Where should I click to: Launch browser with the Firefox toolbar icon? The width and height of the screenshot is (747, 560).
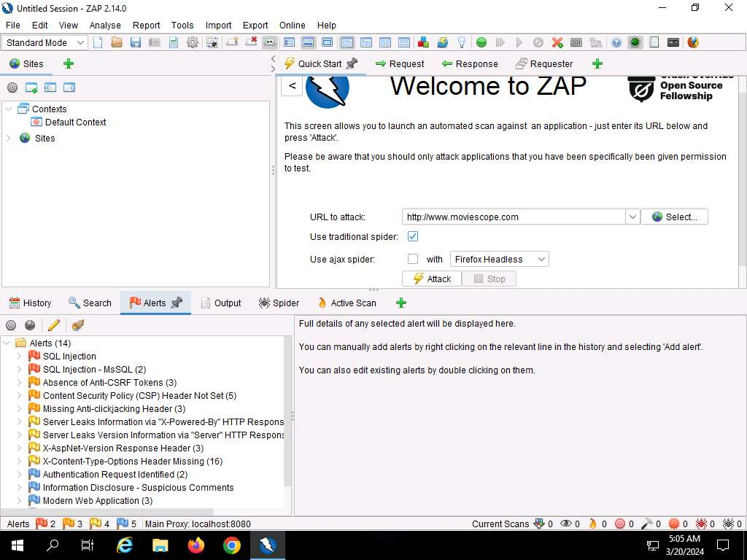[693, 42]
